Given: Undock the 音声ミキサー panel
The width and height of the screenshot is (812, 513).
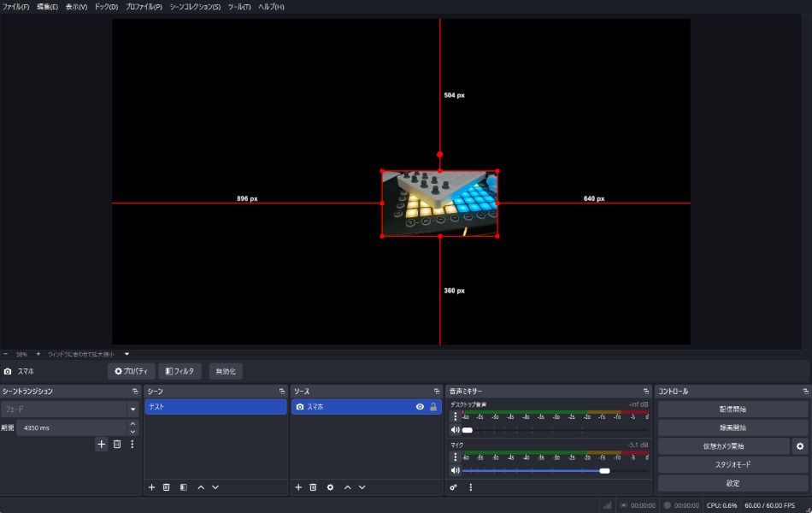Looking at the screenshot, I should click(646, 392).
